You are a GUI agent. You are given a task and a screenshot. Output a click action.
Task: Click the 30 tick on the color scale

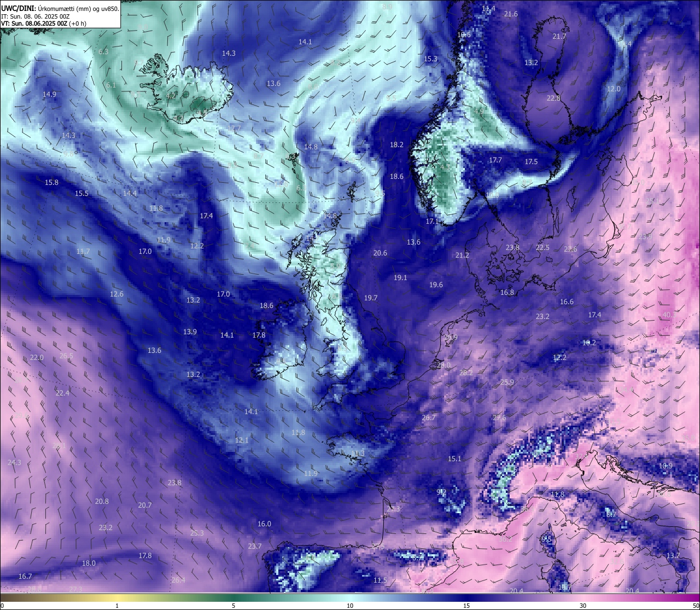point(583,606)
